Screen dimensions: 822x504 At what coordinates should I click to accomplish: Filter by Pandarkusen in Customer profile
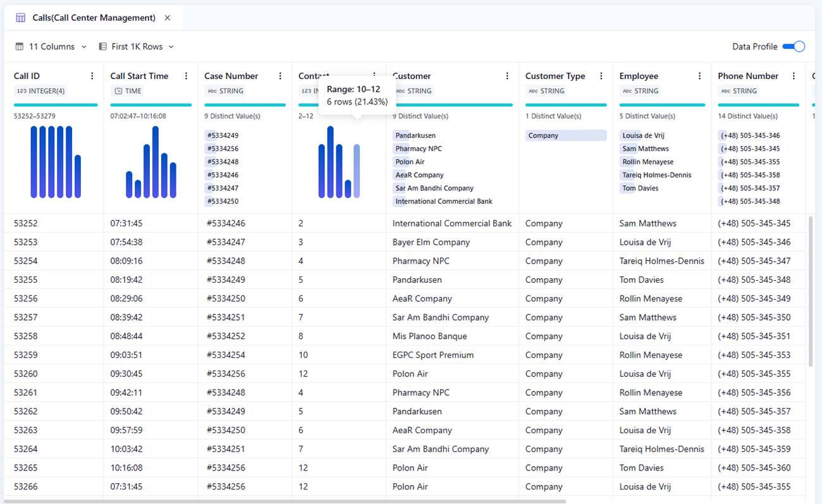point(415,135)
